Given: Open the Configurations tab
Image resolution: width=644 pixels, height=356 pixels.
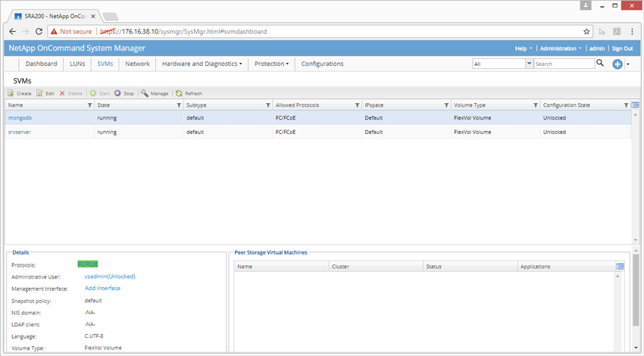Looking at the screenshot, I should [323, 64].
